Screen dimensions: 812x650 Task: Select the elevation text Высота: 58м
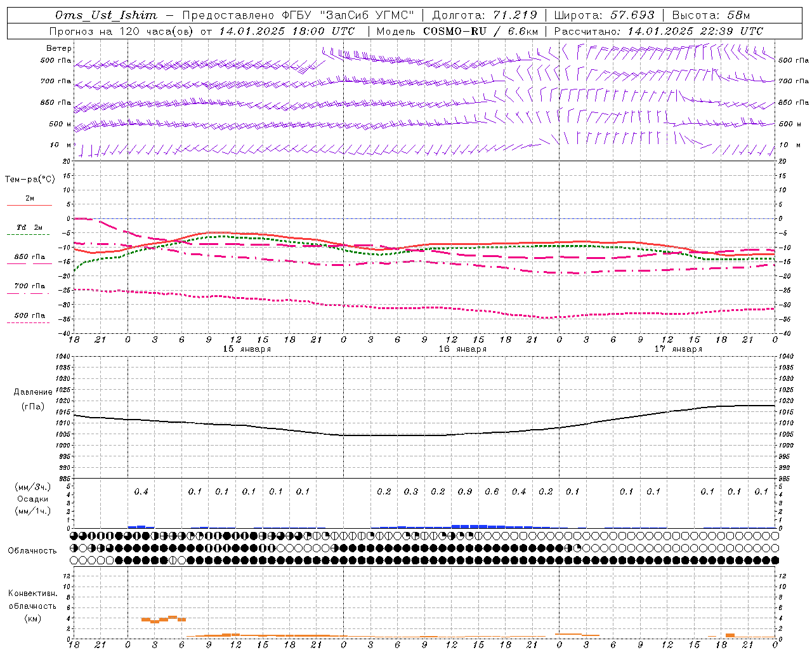[x=710, y=15]
